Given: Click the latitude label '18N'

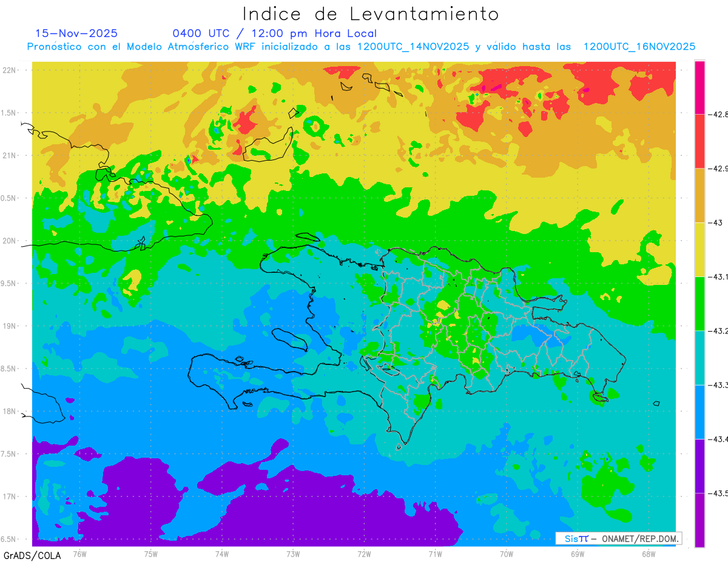Looking at the screenshot, I should click(10, 412).
